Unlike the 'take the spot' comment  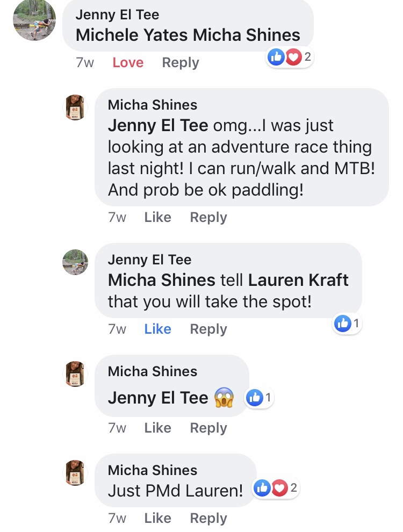click(x=157, y=329)
